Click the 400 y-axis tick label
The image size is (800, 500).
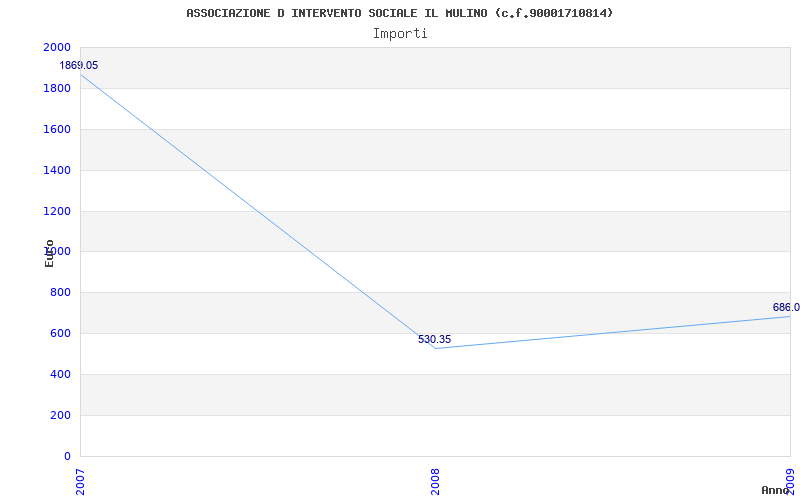pyautogui.click(x=61, y=374)
